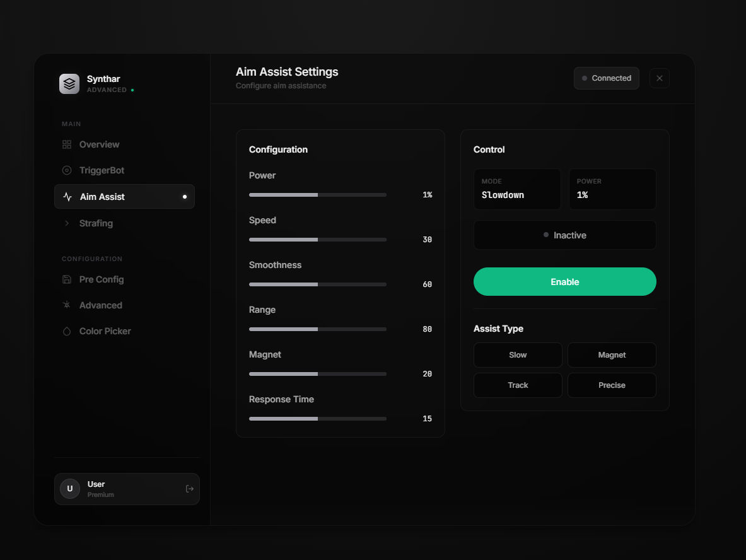Click the logout icon beside Premium user
Image resolution: width=746 pixels, height=560 pixels.
click(189, 489)
